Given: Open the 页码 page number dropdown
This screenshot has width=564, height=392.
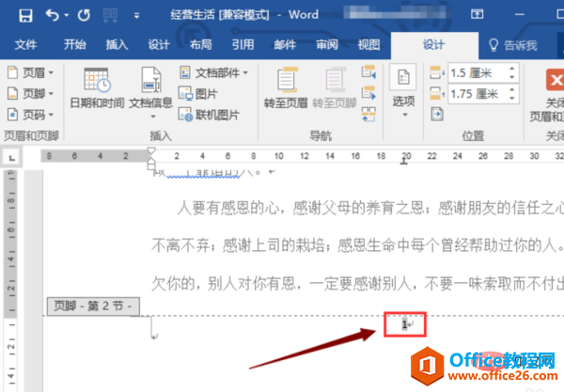Looking at the screenshot, I should click(31, 115).
